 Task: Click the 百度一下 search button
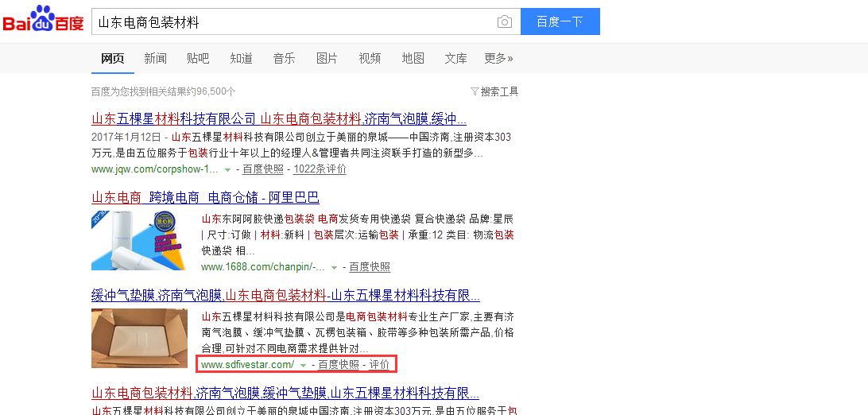click(560, 22)
